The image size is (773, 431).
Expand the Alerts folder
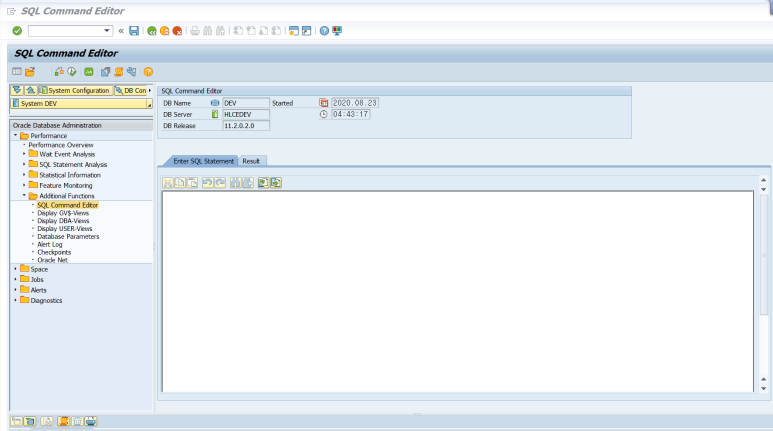(15, 289)
